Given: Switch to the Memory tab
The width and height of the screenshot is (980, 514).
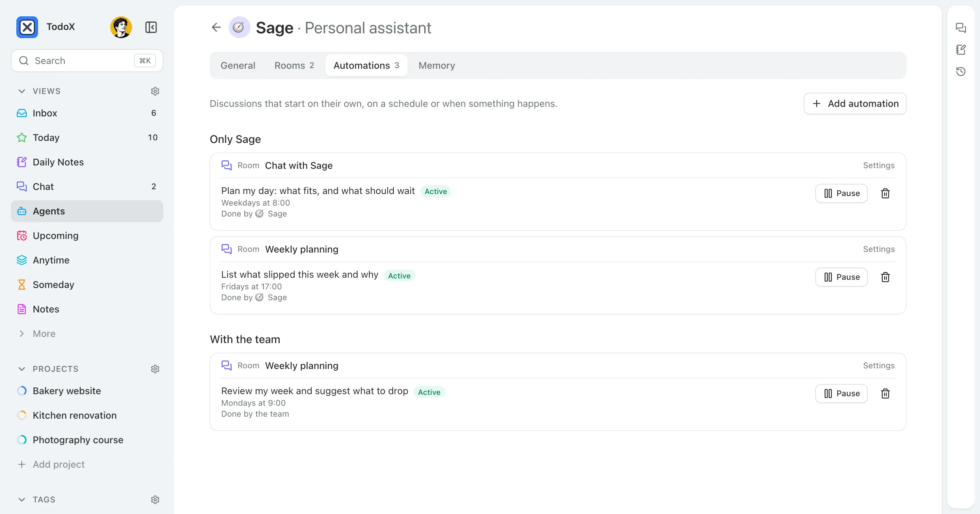Looking at the screenshot, I should (437, 65).
